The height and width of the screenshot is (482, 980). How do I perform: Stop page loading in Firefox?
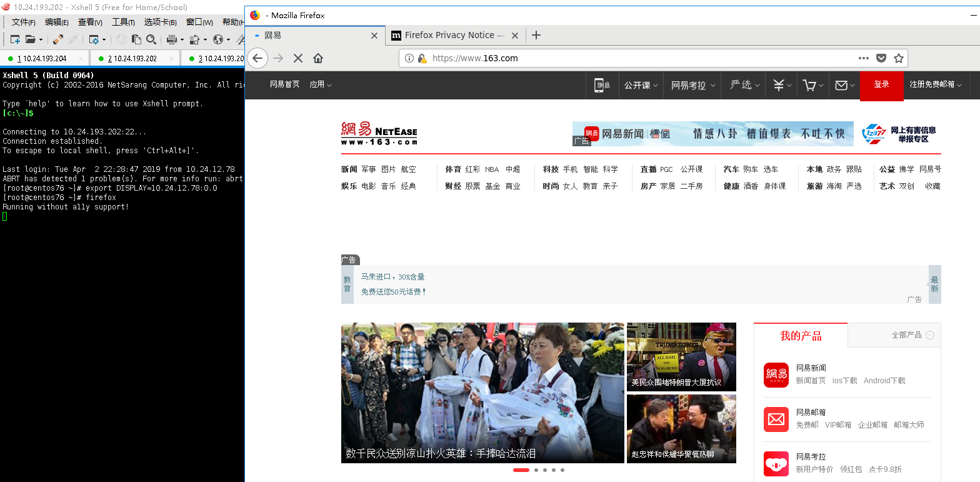298,58
